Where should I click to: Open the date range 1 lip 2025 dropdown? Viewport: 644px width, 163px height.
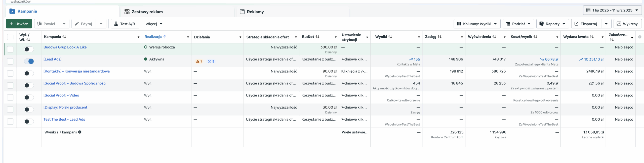pyautogui.click(x=612, y=10)
